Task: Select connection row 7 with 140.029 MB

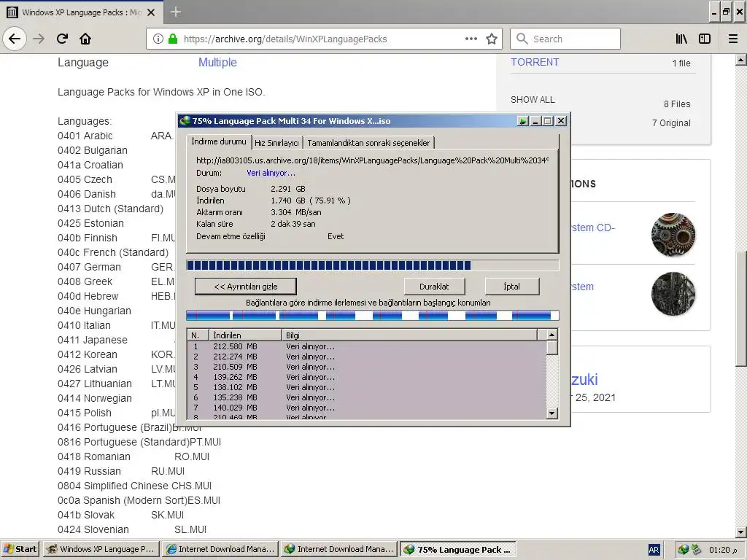Action: coord(367,408)
